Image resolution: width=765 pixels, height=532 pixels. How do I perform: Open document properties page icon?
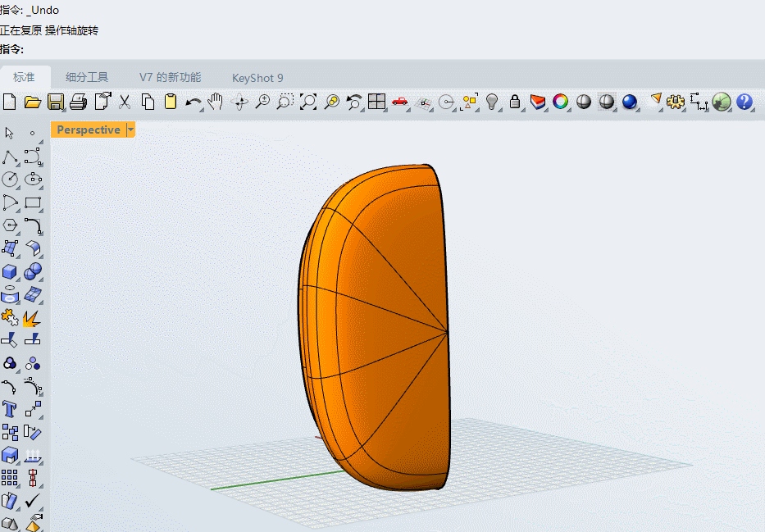click(102, 102)
